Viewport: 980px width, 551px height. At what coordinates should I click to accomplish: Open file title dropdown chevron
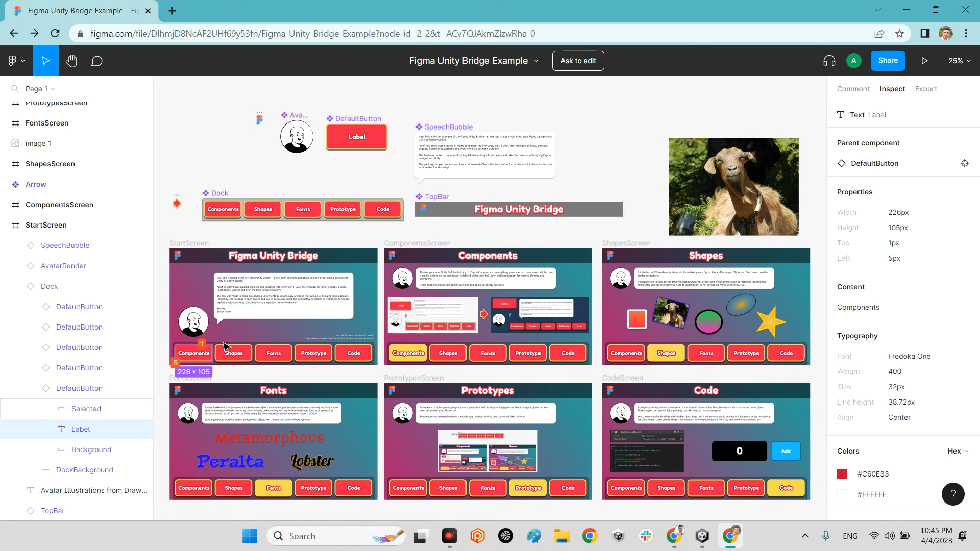[536, 61]
